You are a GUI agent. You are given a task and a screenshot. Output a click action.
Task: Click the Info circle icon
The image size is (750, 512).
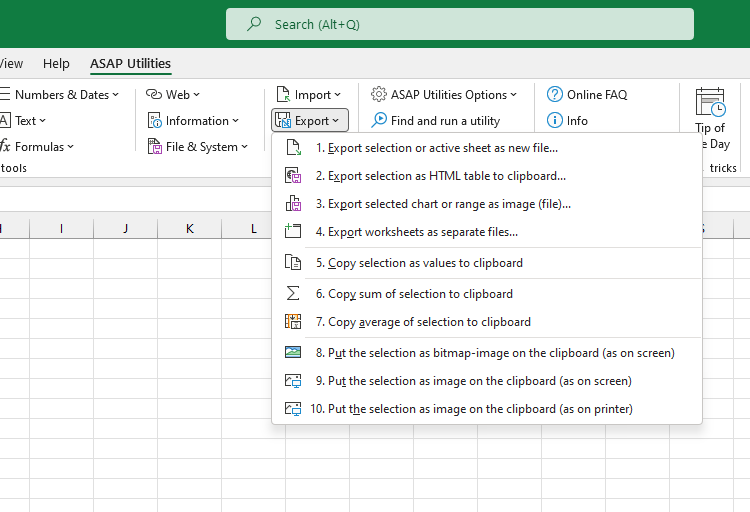[554, 120]
